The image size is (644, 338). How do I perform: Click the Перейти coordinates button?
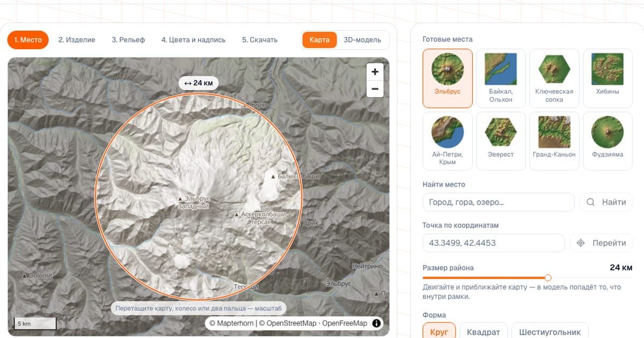(601, 243)
